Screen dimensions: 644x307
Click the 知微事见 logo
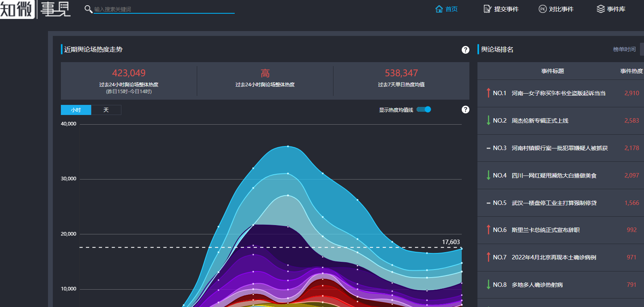pos(35,9)
